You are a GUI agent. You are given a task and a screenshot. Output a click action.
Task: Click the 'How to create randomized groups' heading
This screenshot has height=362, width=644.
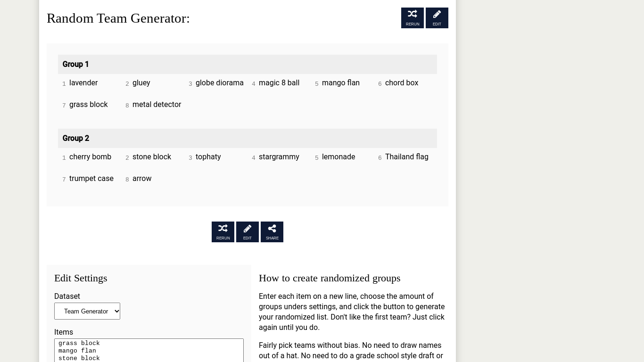click(x=330, y=278)
